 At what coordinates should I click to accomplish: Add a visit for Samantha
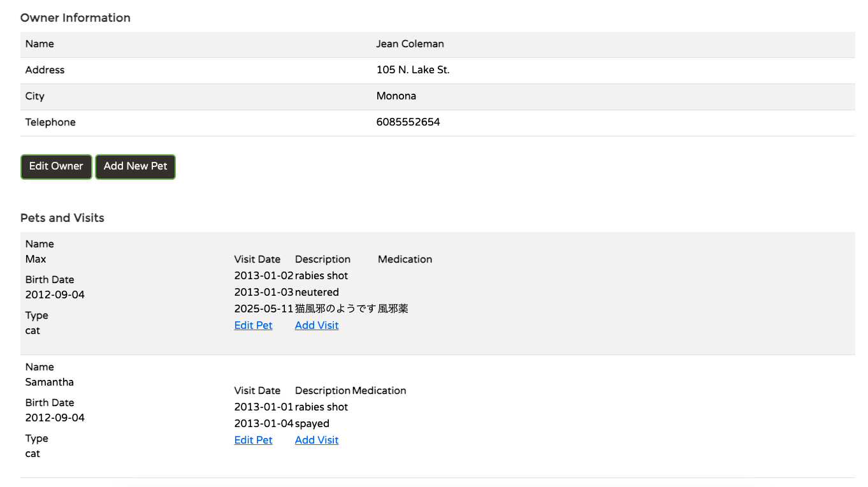317,440
